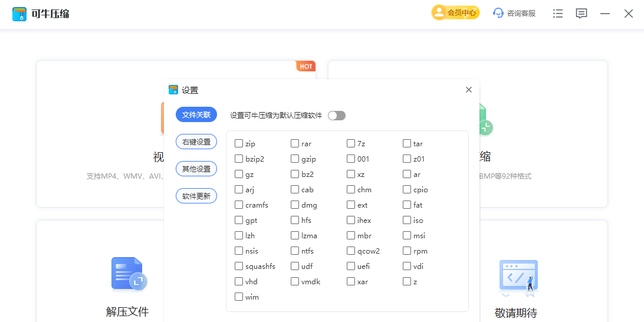Open the feedback message icon

[581, 14]
